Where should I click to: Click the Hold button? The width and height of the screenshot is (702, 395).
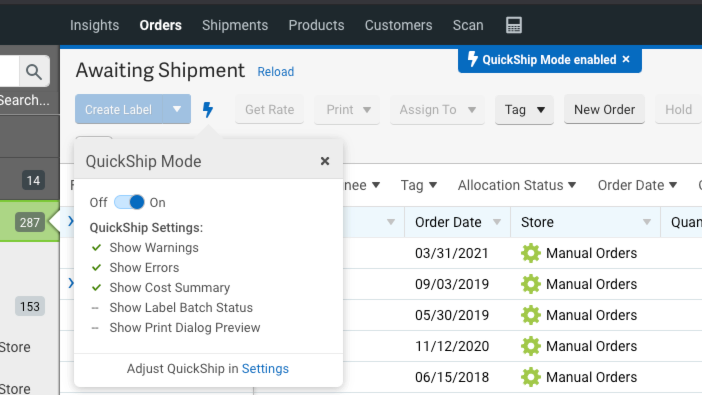coord(678,110)
